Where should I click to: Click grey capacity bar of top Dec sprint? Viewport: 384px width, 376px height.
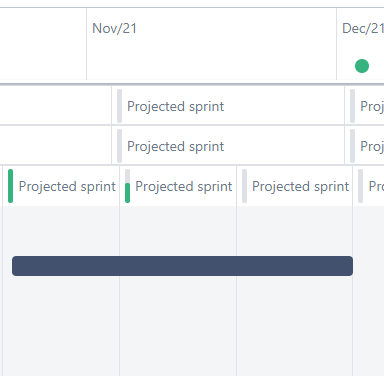352,106
